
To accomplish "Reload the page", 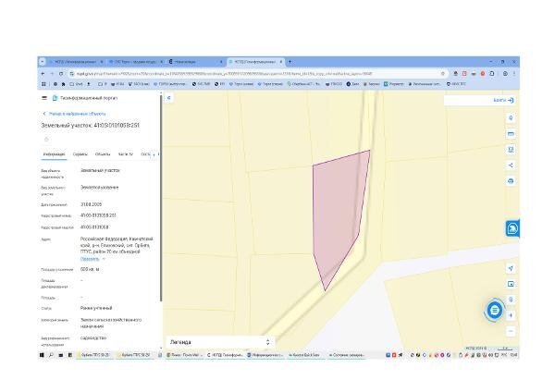I will pos(61,74).
